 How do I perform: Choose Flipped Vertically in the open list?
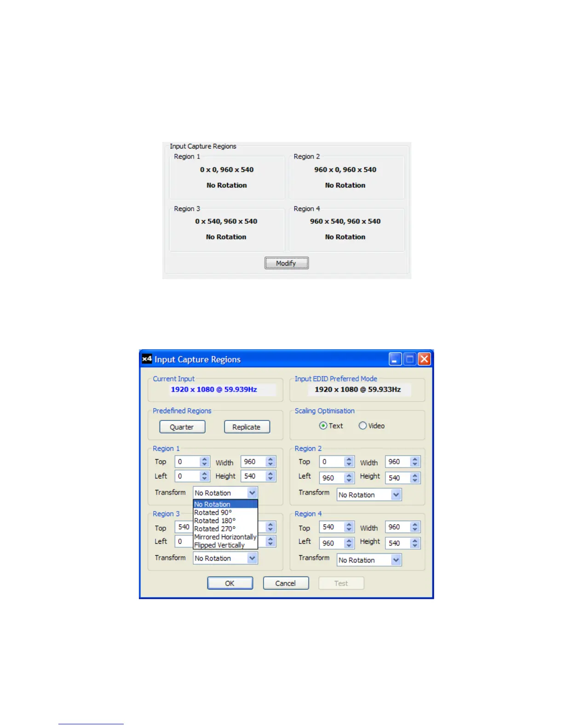click(x=225, y=545)
